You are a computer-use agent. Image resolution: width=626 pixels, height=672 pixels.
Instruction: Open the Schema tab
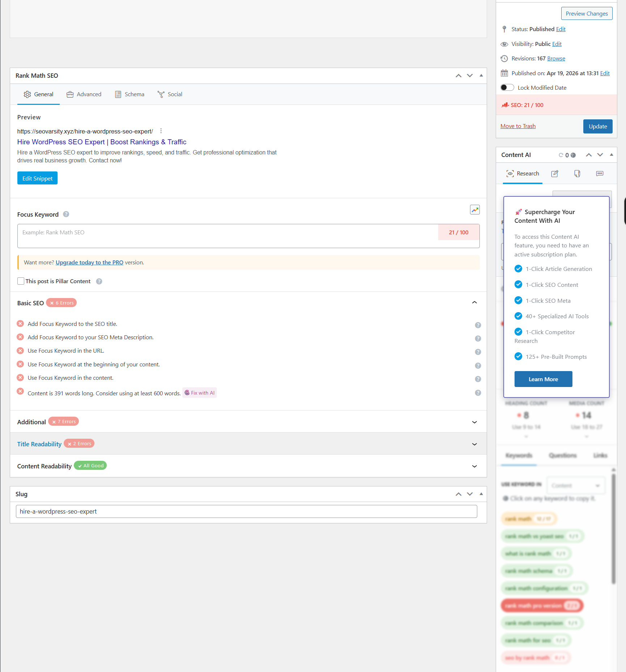tap(130, 94)
